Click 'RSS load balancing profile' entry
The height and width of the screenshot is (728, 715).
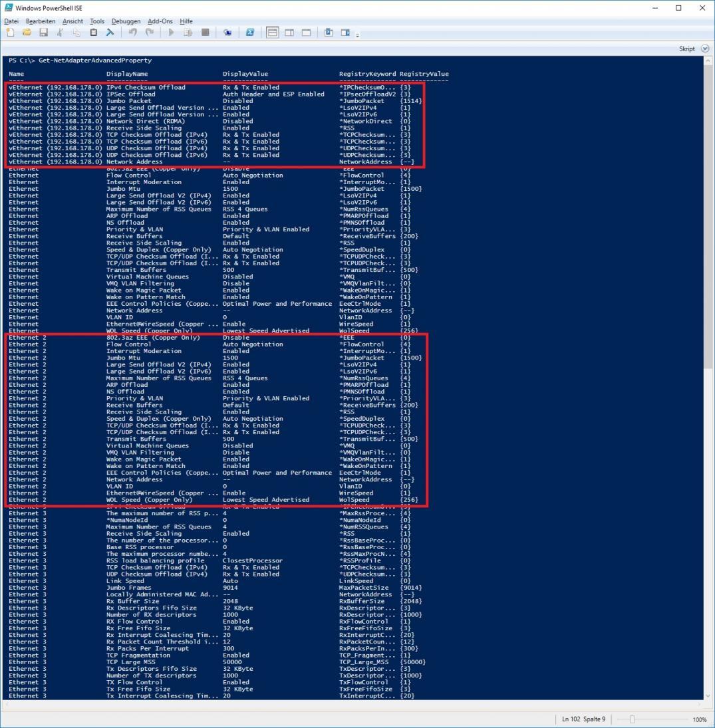click(x=155, y=561)
